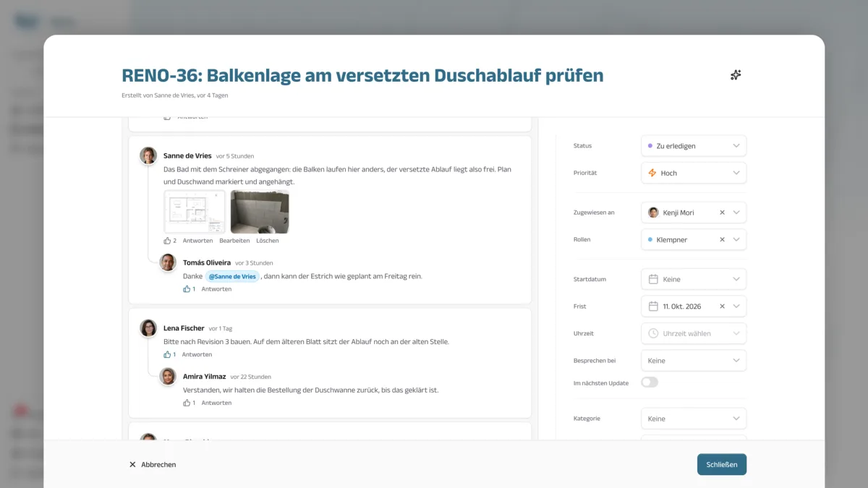Click the name Tomás Oliveira in reply header
This screenshot has width=868, height=488.
(x=207, y=262)
